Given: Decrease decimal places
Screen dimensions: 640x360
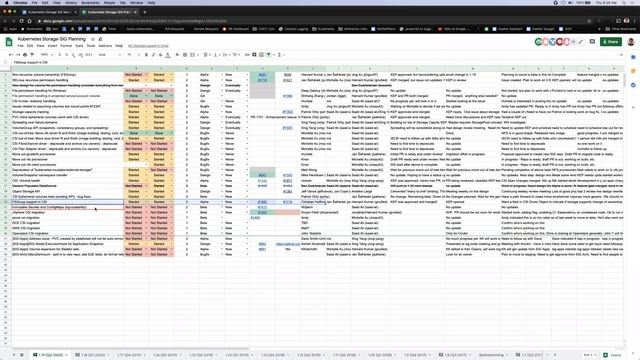Looking at the screenshot, I should (x=73, y=55).
